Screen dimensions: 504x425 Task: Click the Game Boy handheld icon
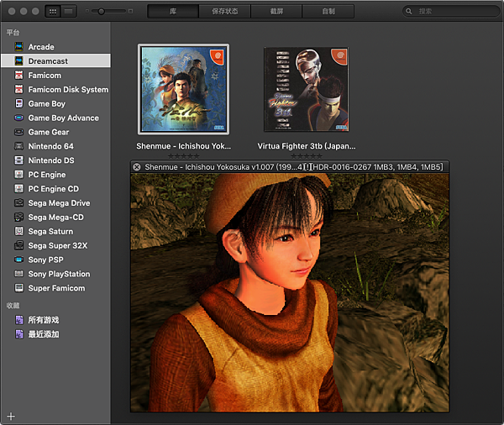coord(19,103)
